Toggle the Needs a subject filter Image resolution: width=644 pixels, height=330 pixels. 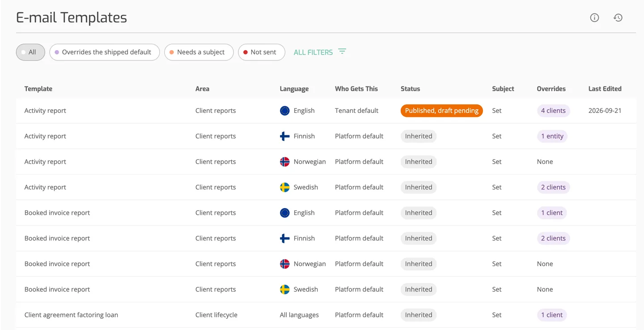click(x=199, y=52)
